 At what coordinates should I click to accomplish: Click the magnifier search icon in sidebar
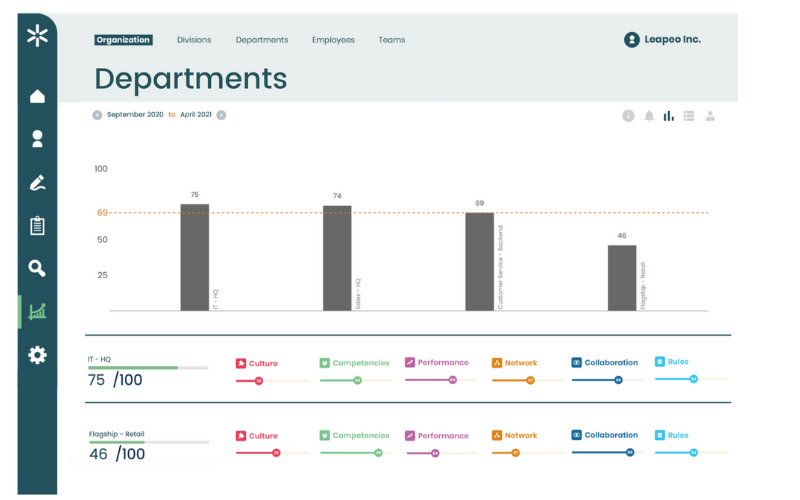(x=37, y=268)
